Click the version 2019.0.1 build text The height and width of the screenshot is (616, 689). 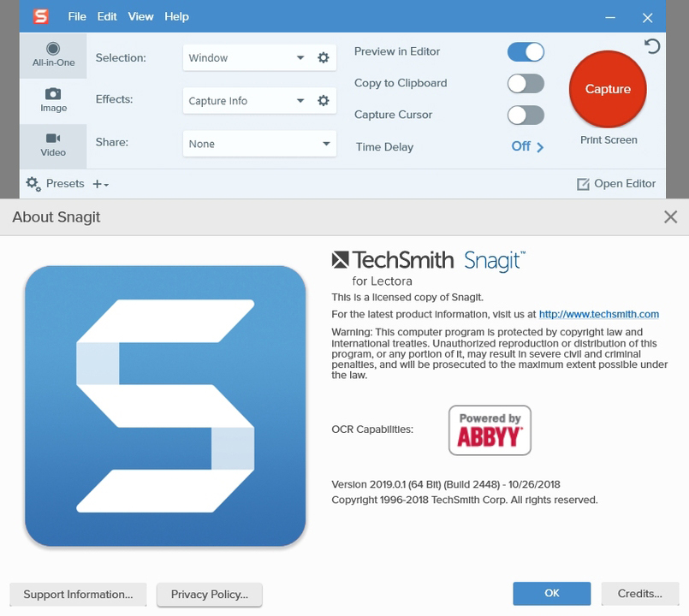pyautogui.click(x=446, y=484)
